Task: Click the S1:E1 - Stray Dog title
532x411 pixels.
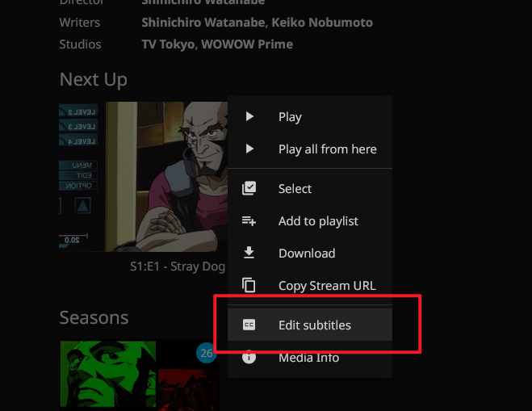Action: 178,266
